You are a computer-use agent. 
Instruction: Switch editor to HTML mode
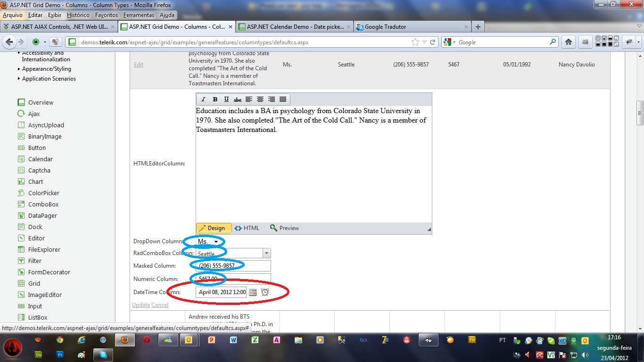(x=247, y=228)
